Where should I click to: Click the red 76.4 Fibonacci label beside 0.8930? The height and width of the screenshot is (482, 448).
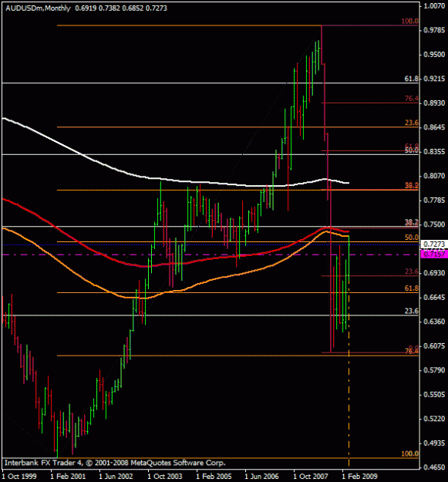(412, 99)
